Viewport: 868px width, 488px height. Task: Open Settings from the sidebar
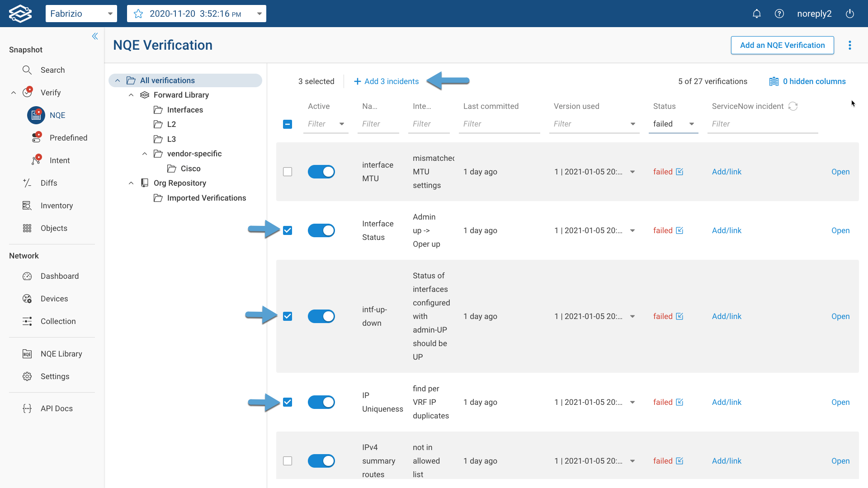point(55,376)
